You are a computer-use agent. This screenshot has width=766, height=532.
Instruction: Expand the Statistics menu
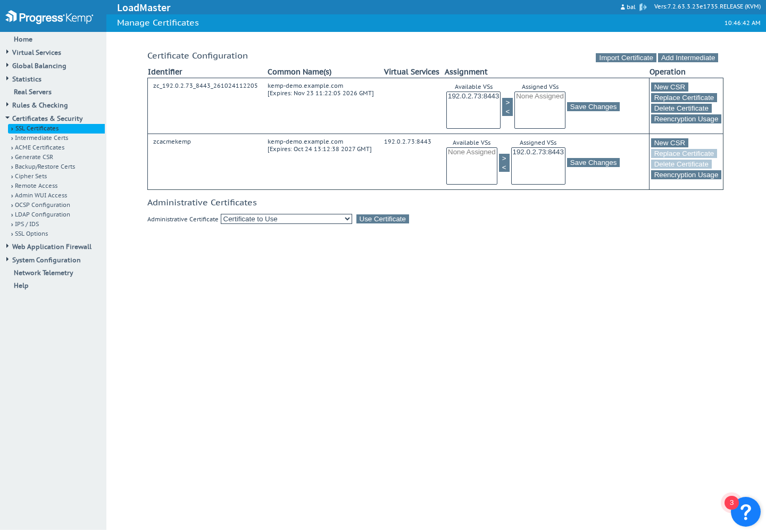coord(27,79)
